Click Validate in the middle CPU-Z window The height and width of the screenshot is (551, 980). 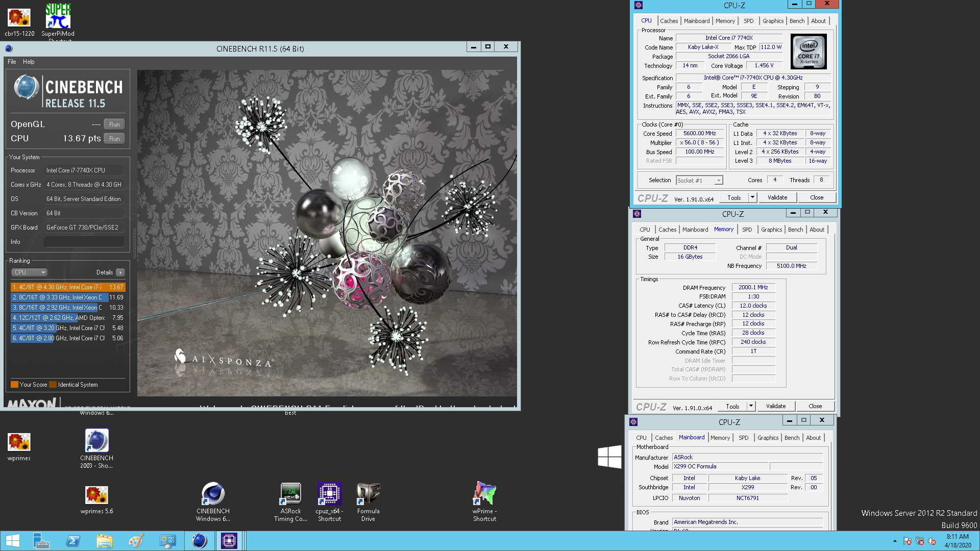[776, 406]
